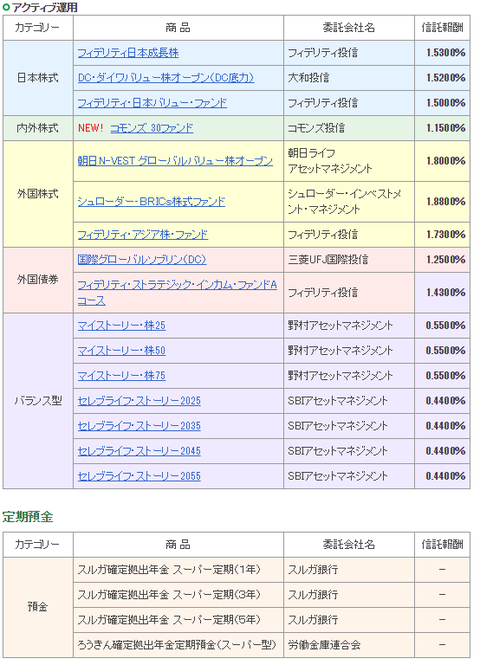The height and width of the screenshot is (665, 480).
Task: Click the 1.1500% trust fee value
Action: point(446,128)
